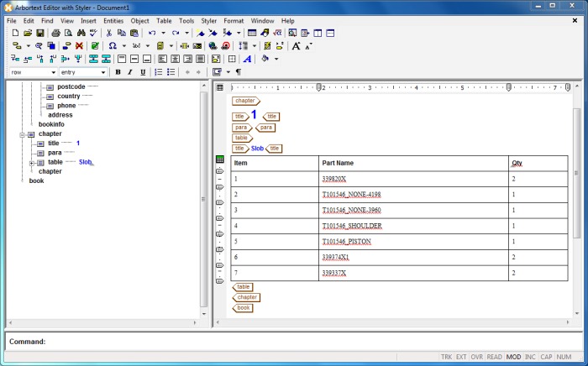Open the Entities menu

point(113,20)
